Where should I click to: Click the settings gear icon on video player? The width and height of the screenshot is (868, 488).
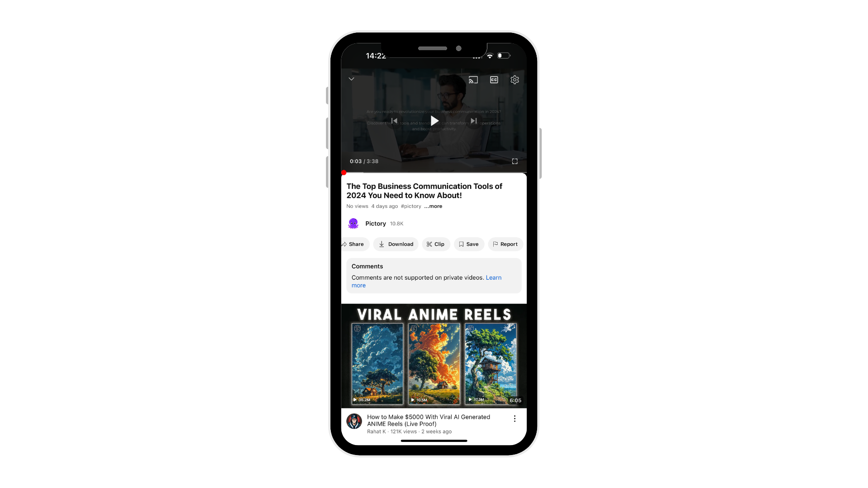[515, 80]
